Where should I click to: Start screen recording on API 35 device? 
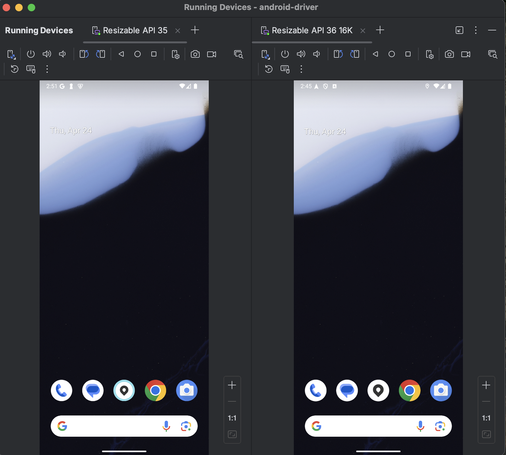(x=212, y=54)
